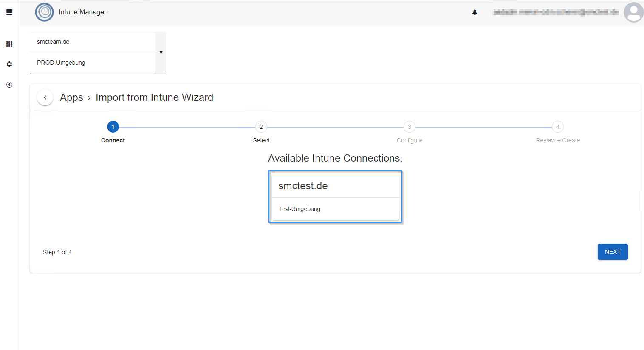
Task: Click the blurred user email
Action: (x=556, y=12)
